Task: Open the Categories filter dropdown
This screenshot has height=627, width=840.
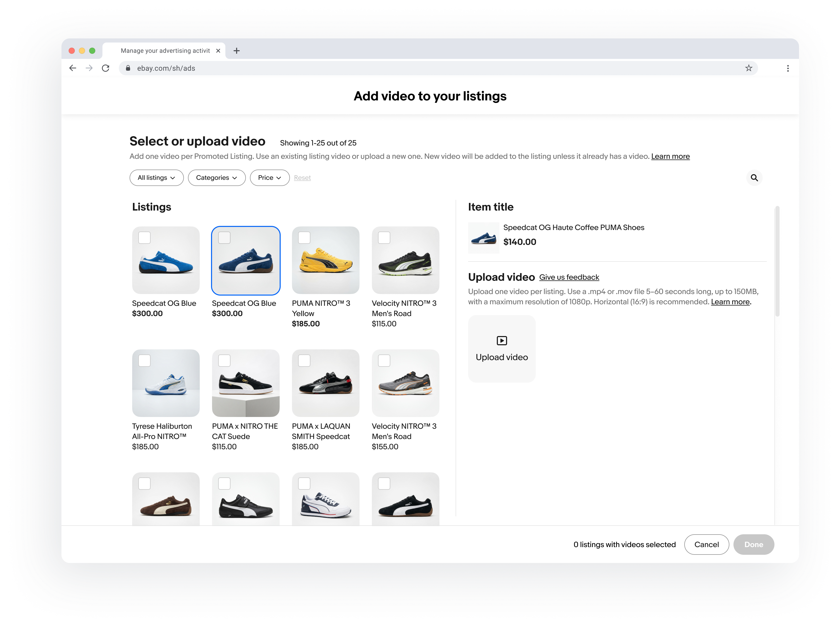Action: [217, 178]
